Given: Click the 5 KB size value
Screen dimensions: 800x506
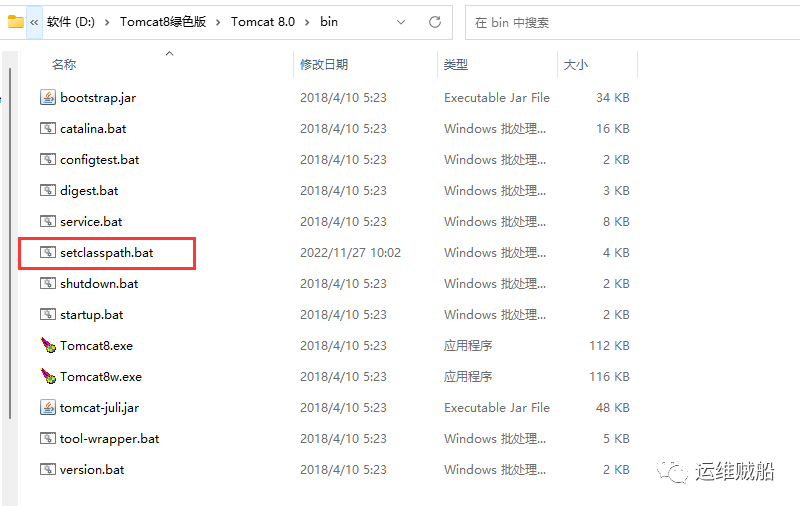Looking at the screenshot, I should click(616, 439).
